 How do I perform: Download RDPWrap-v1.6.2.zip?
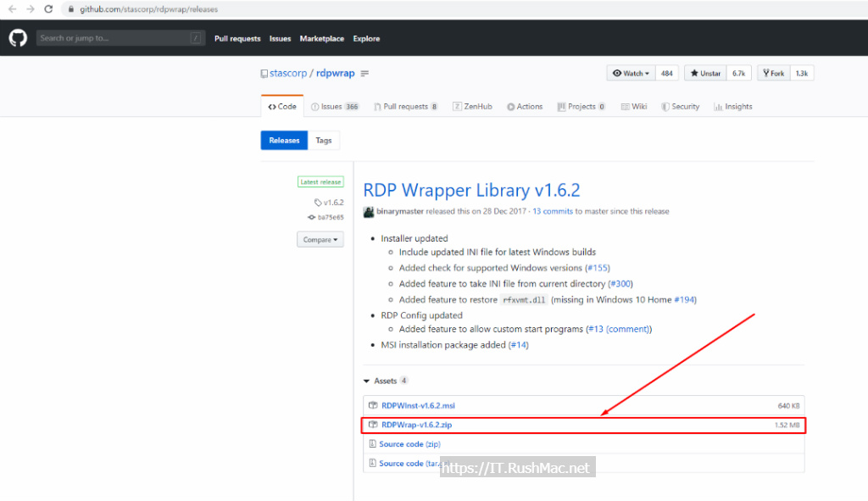tap(416, 426)
